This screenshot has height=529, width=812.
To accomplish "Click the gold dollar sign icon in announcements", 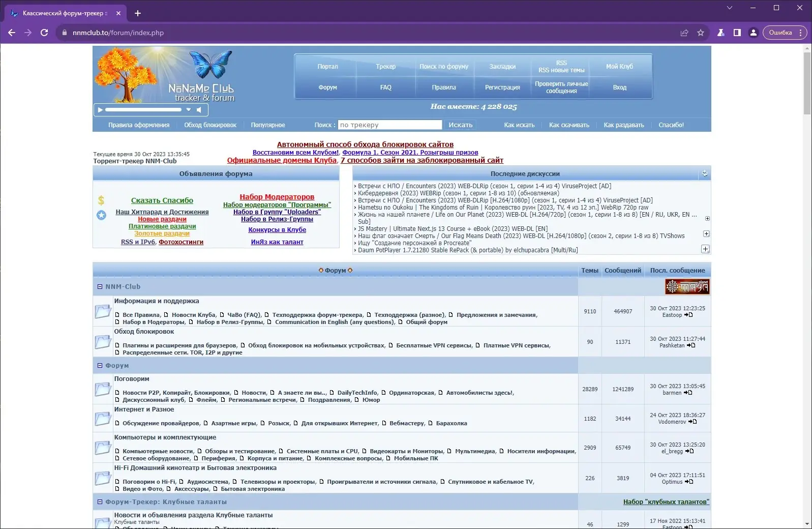I will pyautogui.click(x=101, y=200).
